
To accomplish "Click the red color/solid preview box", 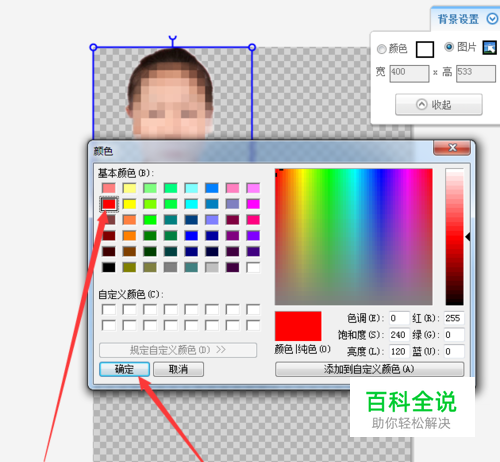I will click(298, 326).
